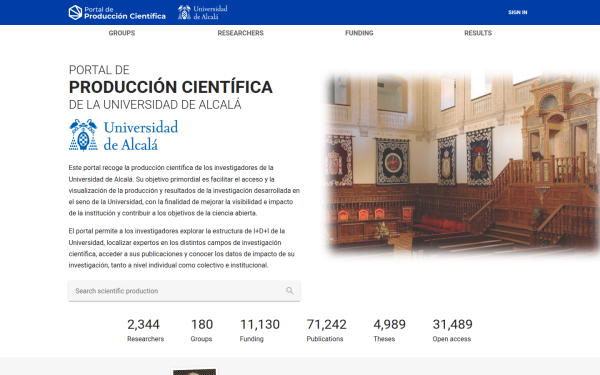Image resolution: width=600 pixels, height=375 pixels.
Task: Open the 71,242 Publications statistic
Action: coord(326,330)
